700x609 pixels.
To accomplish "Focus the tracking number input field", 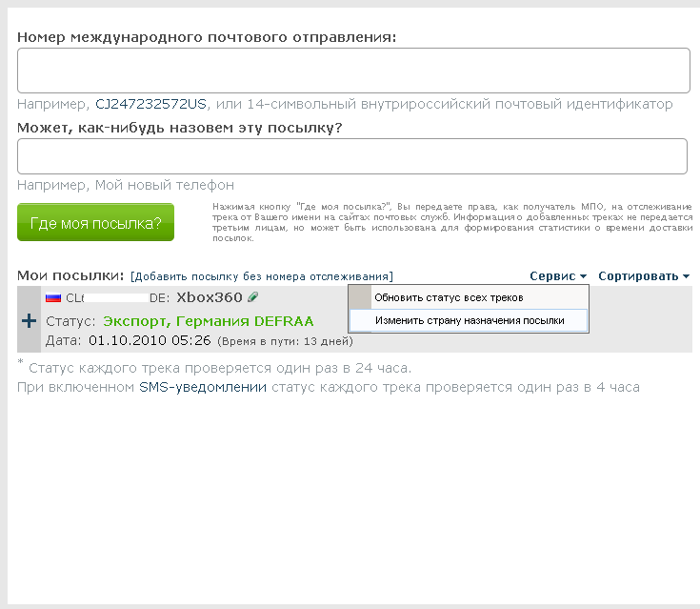I will 353,71.
